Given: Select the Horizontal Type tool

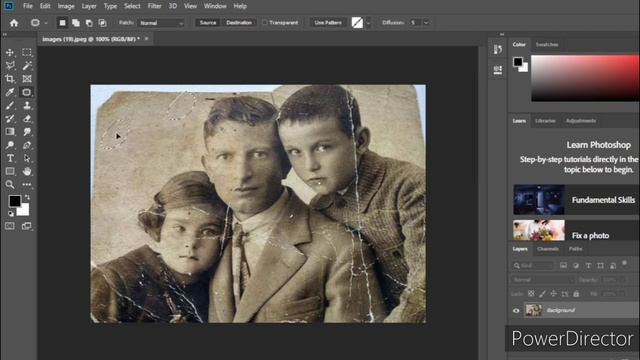Looking at the screenshot, I should 10,158.
